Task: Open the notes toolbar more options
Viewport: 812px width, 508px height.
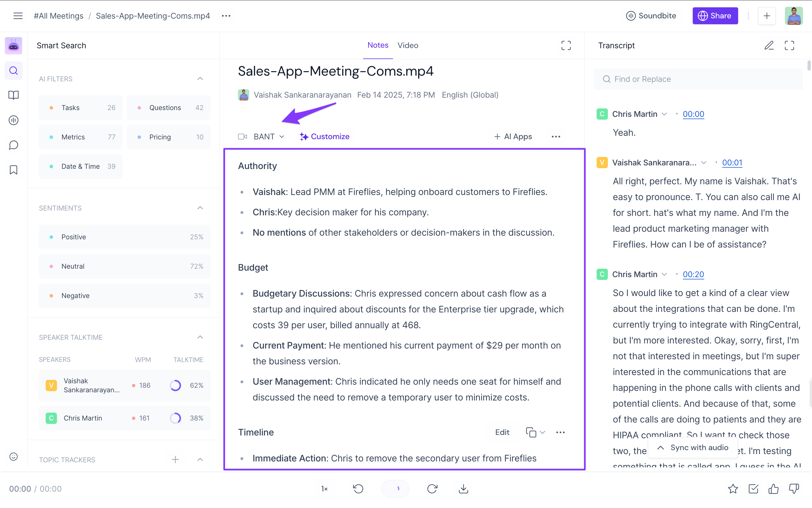Action: (x=556, y=137)
